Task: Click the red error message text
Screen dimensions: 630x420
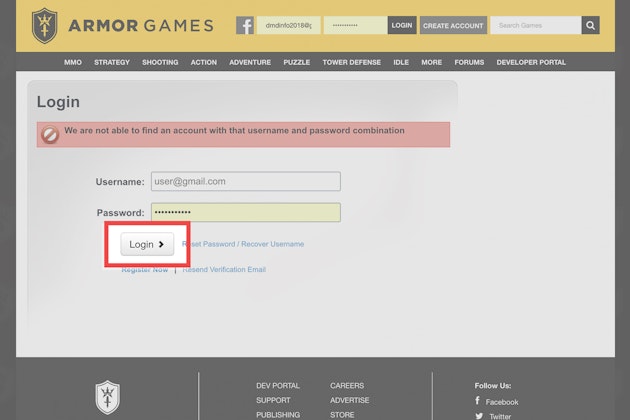Action: tap(234, 131)
